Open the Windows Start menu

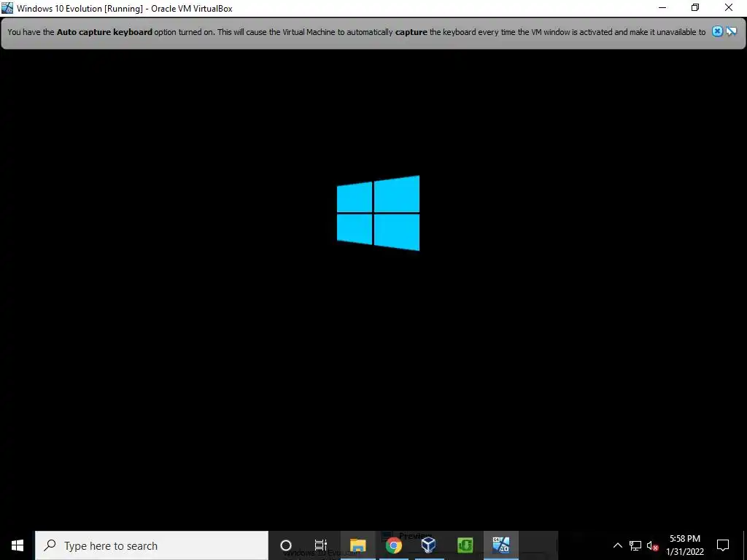point(18,545)
